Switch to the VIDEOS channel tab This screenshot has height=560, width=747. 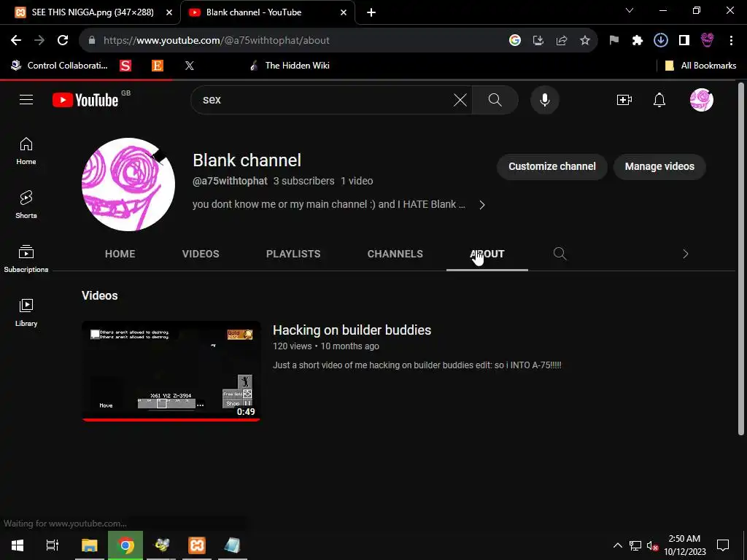(x=201, y=254)
